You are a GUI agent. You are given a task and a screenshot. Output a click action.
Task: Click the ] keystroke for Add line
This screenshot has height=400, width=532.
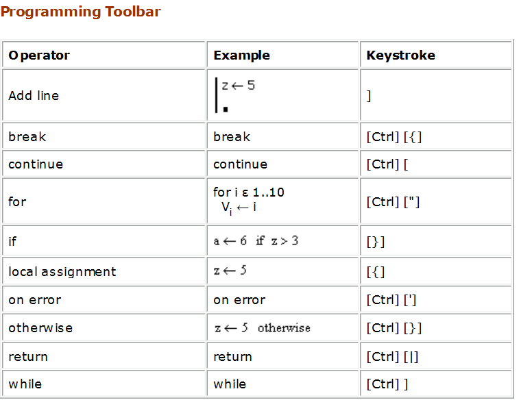[369, 96]
